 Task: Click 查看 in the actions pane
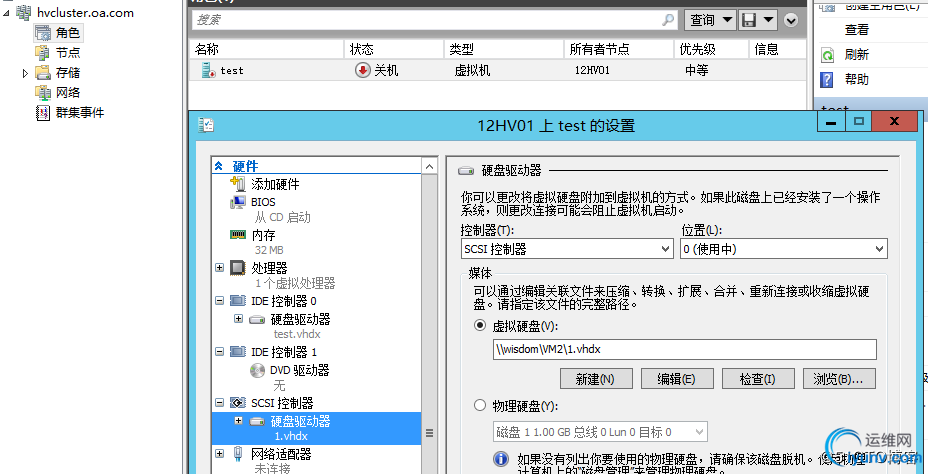pos(857,30)
